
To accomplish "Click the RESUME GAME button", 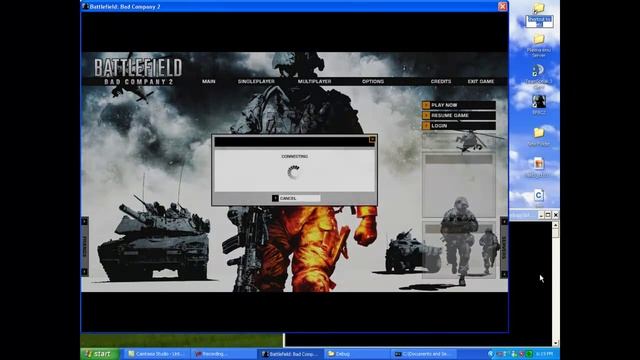I will click(x=459, y=116).
